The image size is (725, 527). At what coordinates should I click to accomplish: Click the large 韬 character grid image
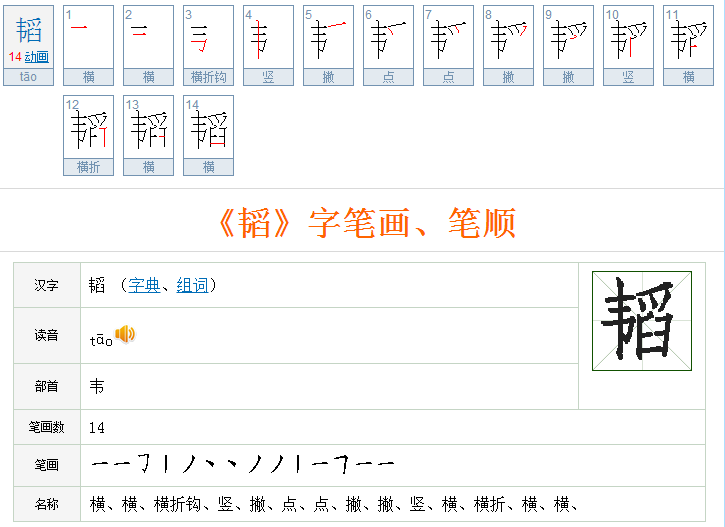coord(642,321)
